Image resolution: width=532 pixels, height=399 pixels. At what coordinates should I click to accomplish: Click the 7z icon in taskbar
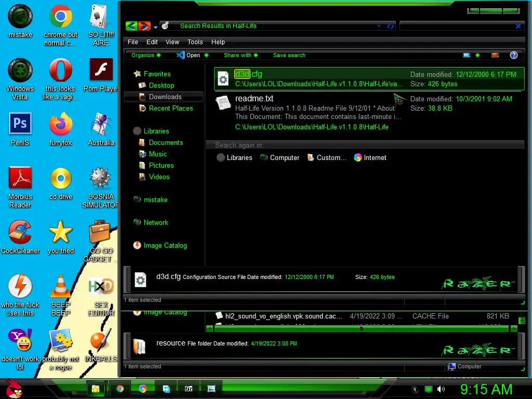[189, 389]
